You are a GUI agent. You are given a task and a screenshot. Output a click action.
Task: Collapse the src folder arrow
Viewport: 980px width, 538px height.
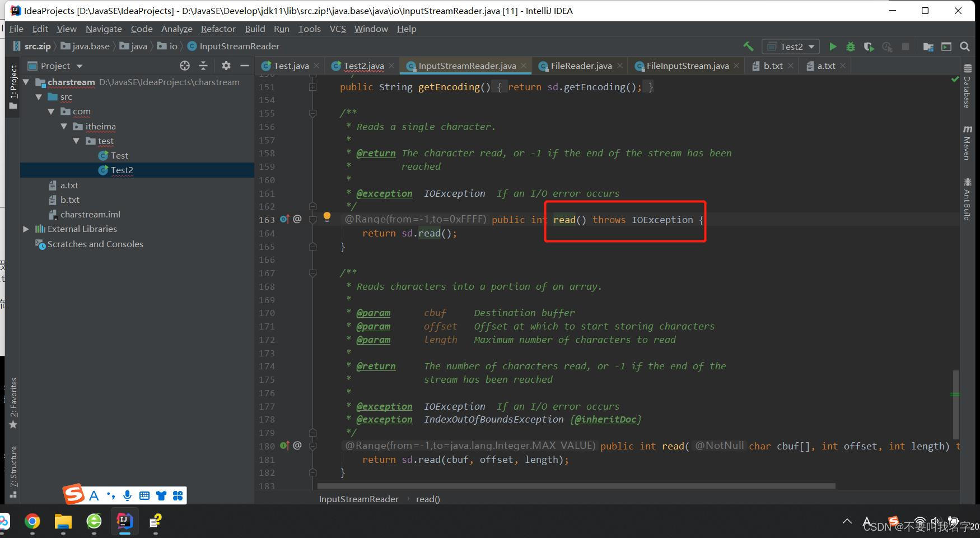tap(39, 97)
